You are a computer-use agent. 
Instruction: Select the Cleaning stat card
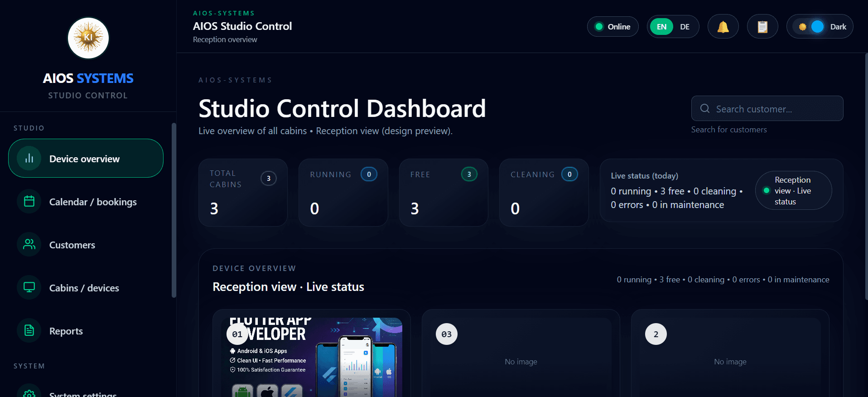(544, 192)
